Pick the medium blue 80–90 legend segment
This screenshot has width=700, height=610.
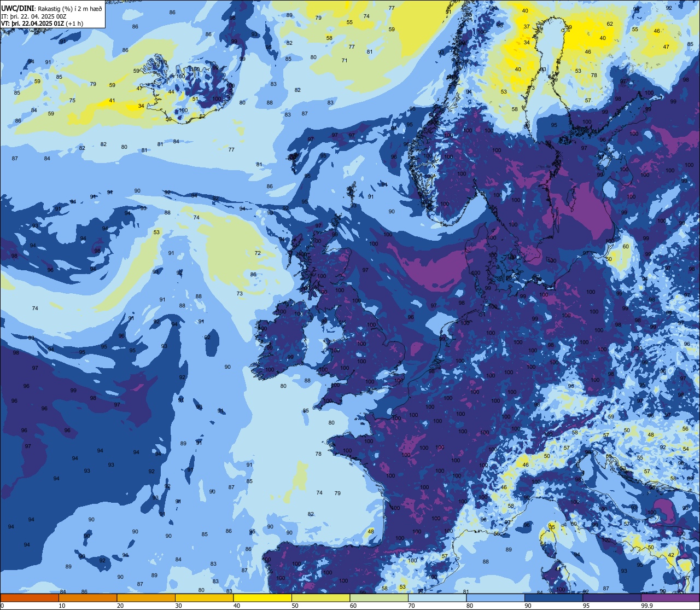tap(495, 598)
